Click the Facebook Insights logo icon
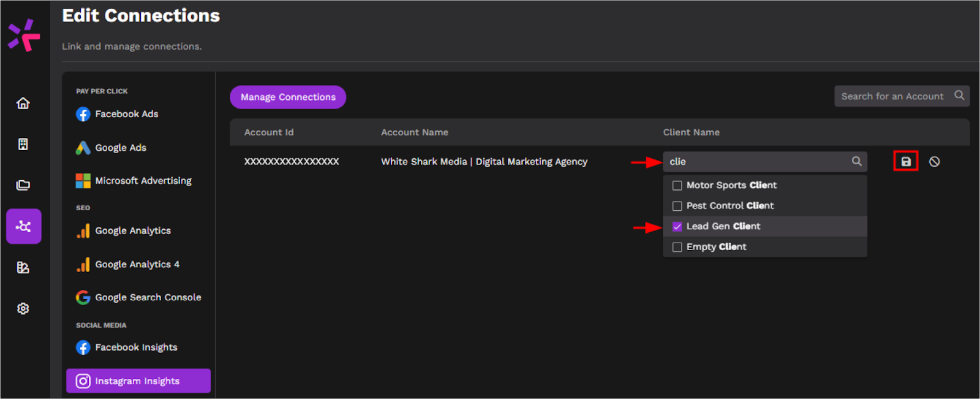The image size is (980, 399). click(83, 348)
